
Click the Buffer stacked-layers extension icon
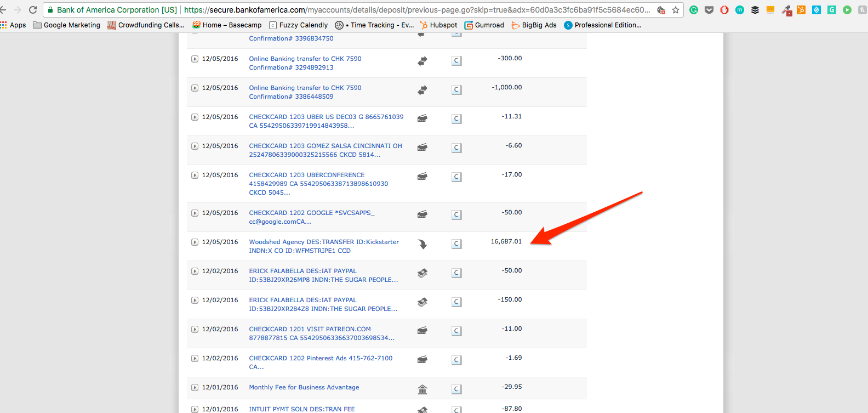(x=755, y=10)
